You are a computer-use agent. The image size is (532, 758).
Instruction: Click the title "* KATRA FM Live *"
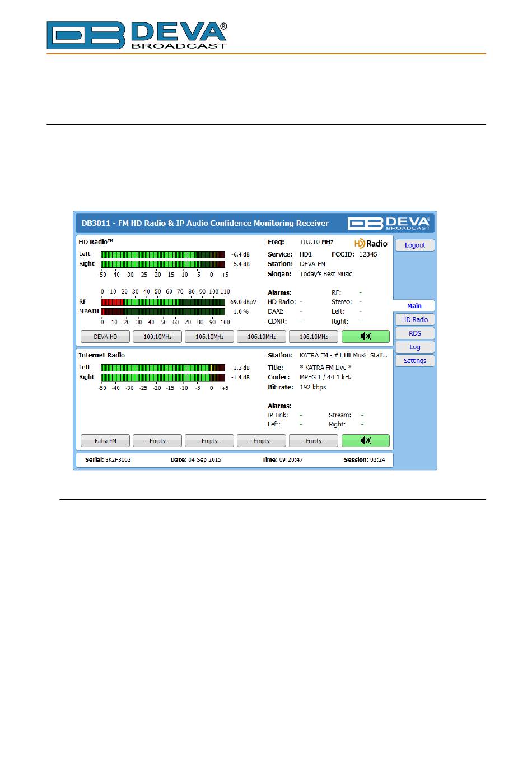click(x=325, y=368)
